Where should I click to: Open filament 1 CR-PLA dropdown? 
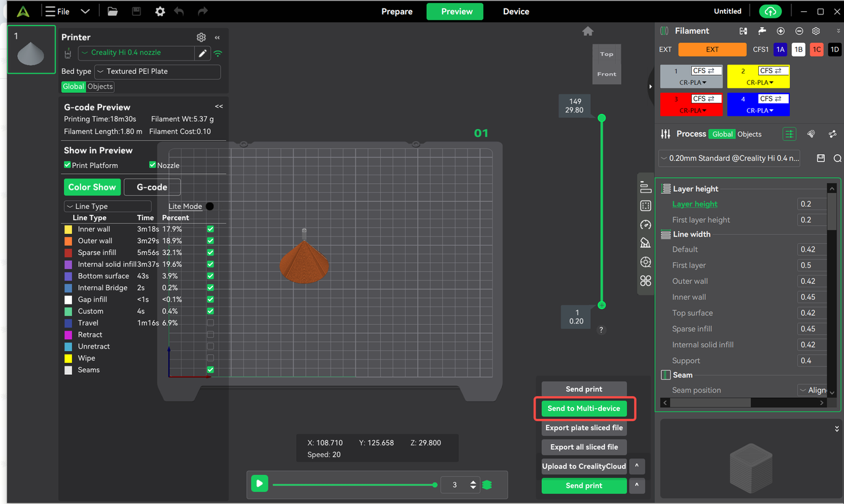coord(692,82)
